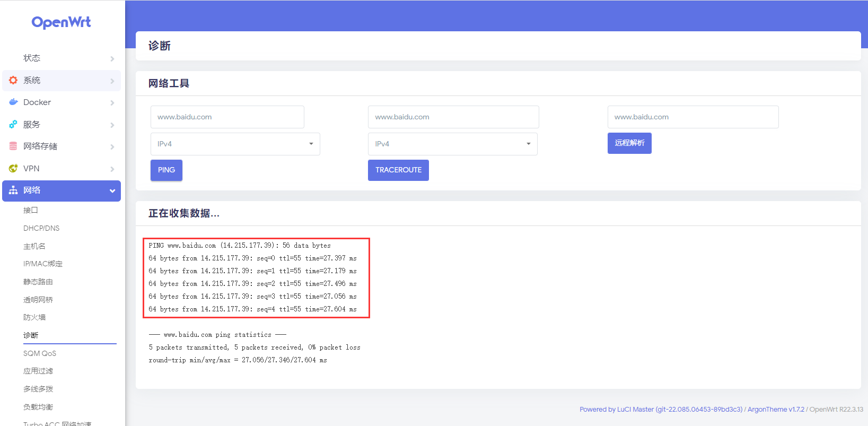Go to the SQM QoS page
The image size is (868, 426).
tap(40, 353)
